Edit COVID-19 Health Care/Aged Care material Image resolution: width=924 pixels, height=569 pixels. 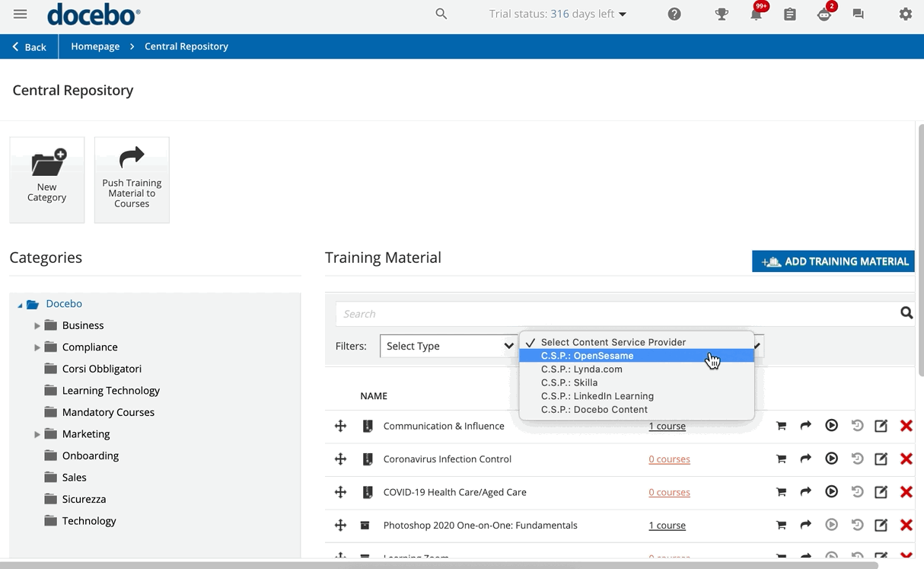(881, 492)
